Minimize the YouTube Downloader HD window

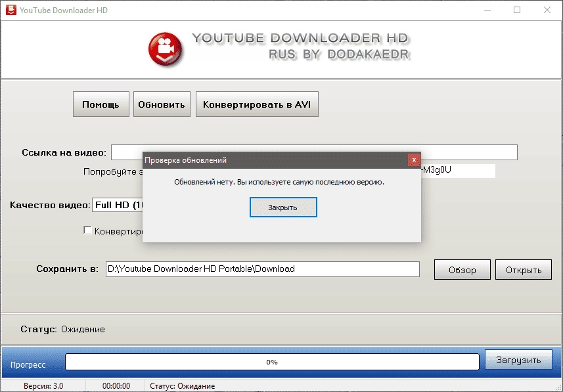pyautogui.click(x=487, y=10)
